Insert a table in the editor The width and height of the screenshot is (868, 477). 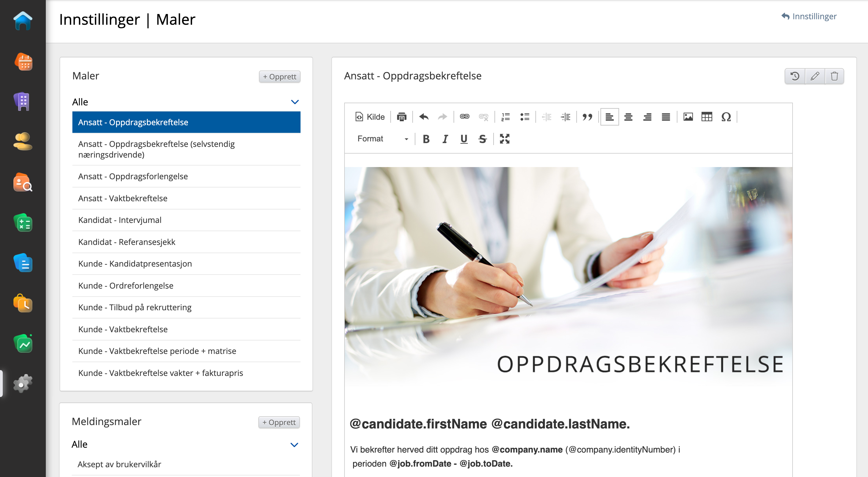pos(707,117)
